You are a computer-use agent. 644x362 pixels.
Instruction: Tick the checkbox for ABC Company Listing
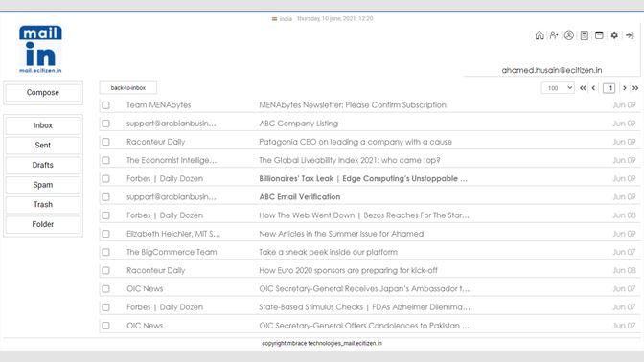(x=106, y=124)
